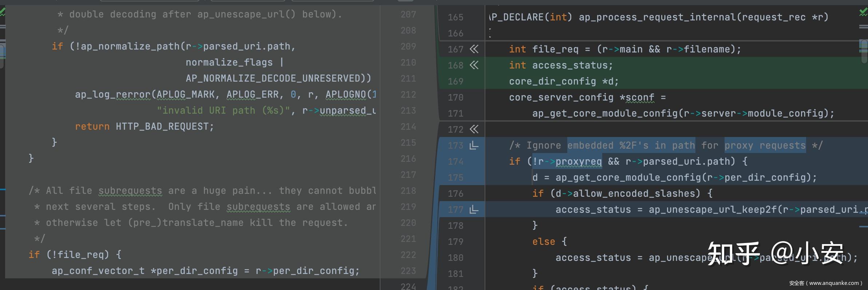Click the 'ap_normalize_path' function call
The width and height of the screenshot is (868, 290).
pyautogui.click(x=130, y=46)
